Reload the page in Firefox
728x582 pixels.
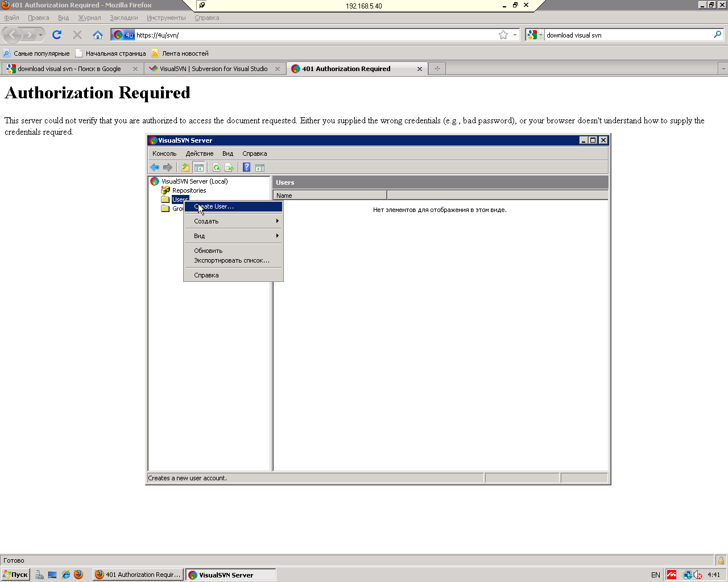point(57,35)
